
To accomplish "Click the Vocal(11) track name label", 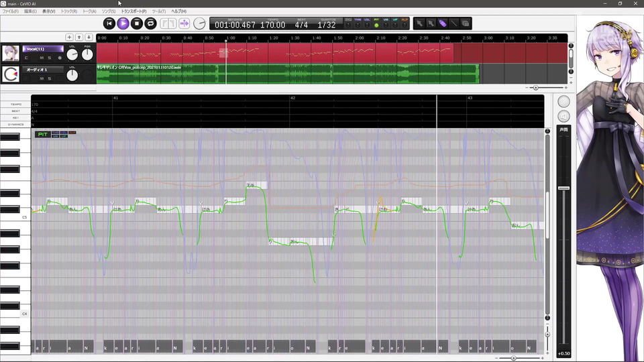I will [x=43, y=49].
